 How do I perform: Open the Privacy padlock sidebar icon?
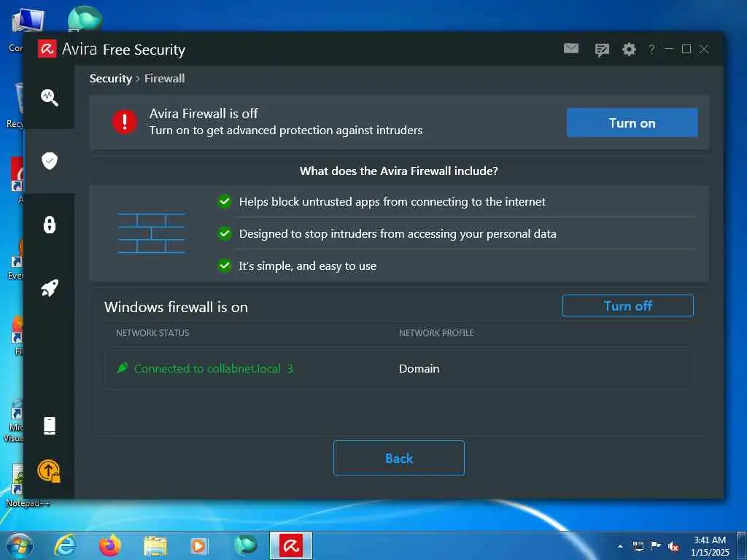(x=49, y=225)
